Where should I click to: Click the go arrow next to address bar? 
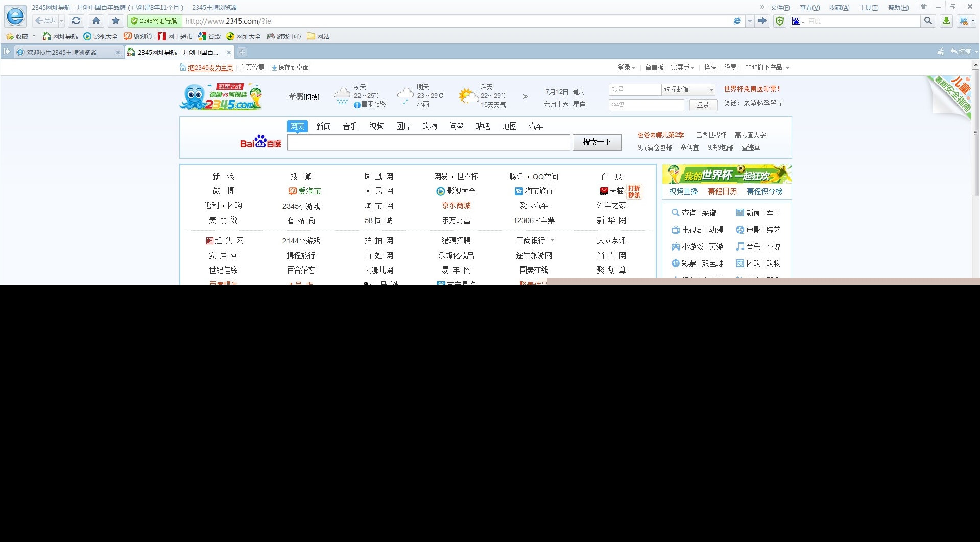[762, 21]
